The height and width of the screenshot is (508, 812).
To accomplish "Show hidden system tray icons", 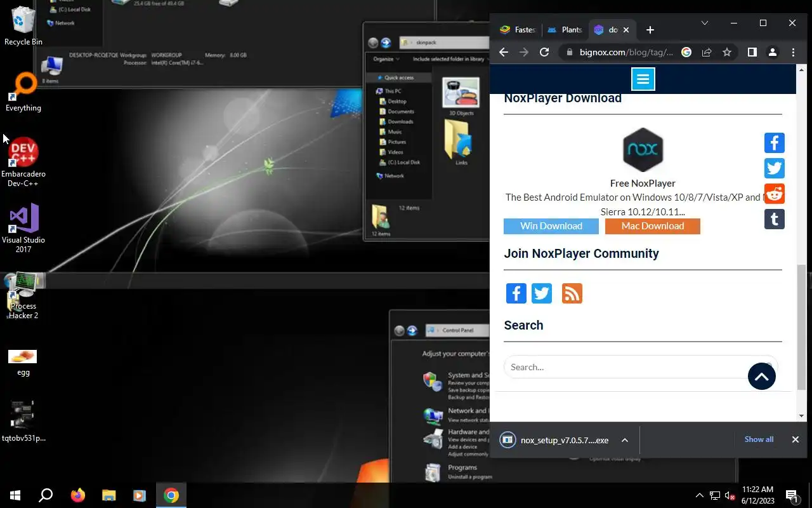I will [700, 495].
